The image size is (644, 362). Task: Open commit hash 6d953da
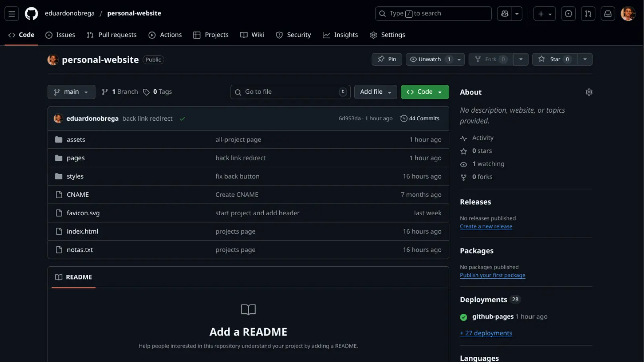coord(349,119)
